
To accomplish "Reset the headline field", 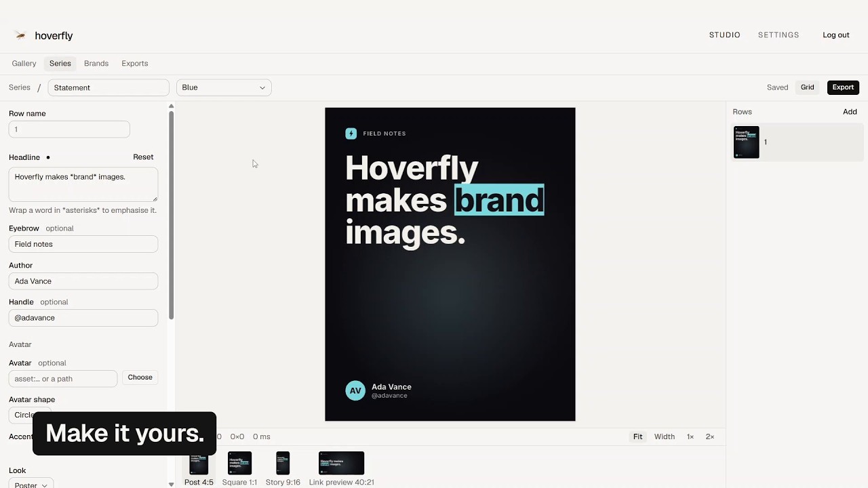I will [143, 157].
